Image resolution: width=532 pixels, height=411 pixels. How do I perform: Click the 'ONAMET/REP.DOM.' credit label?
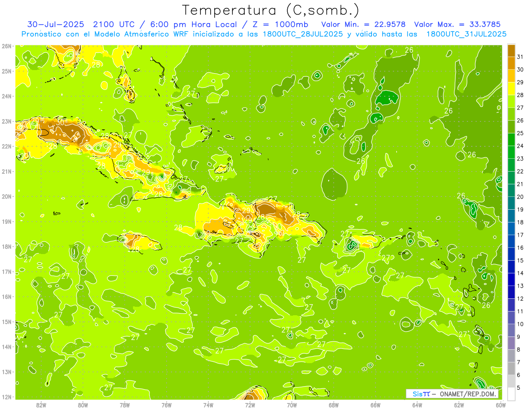tap(468, 394)
